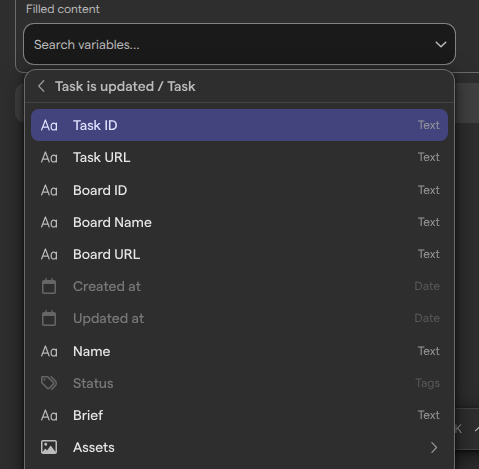Click the 'Tags' type label for Status
The width and height of the screenshot is (479, 469).
click(x=428, y=383)
